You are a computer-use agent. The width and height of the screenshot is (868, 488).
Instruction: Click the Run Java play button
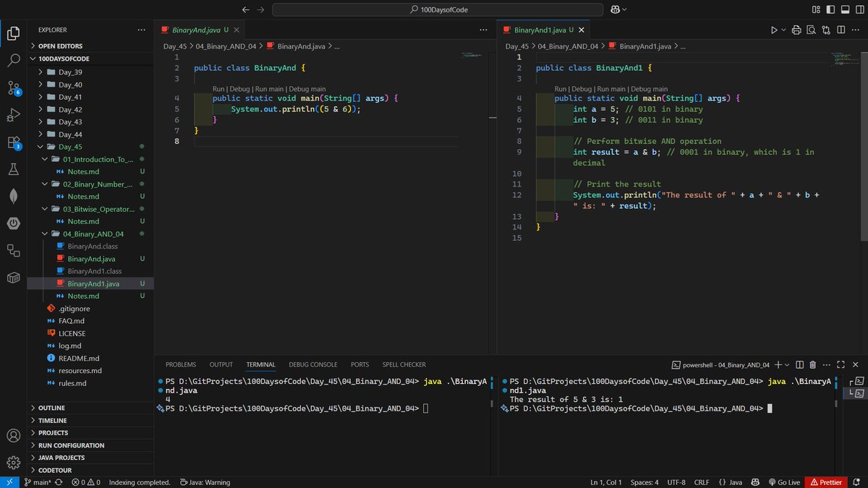click(774, 30)
